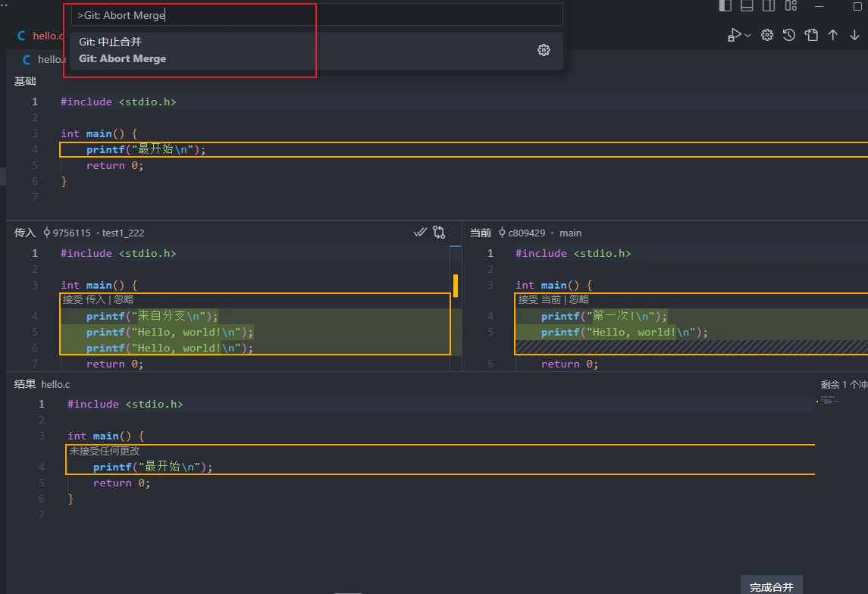The image size is (868, 594).
Task: Click printf("来自分支\n") line in incoming pane
Action: click(x=152, y=317)
